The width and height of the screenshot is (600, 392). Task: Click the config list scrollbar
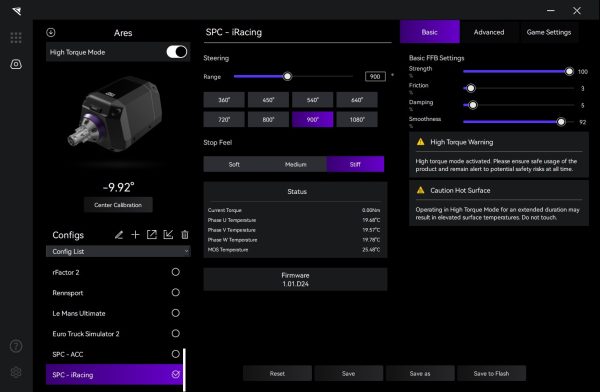point(184,369)
